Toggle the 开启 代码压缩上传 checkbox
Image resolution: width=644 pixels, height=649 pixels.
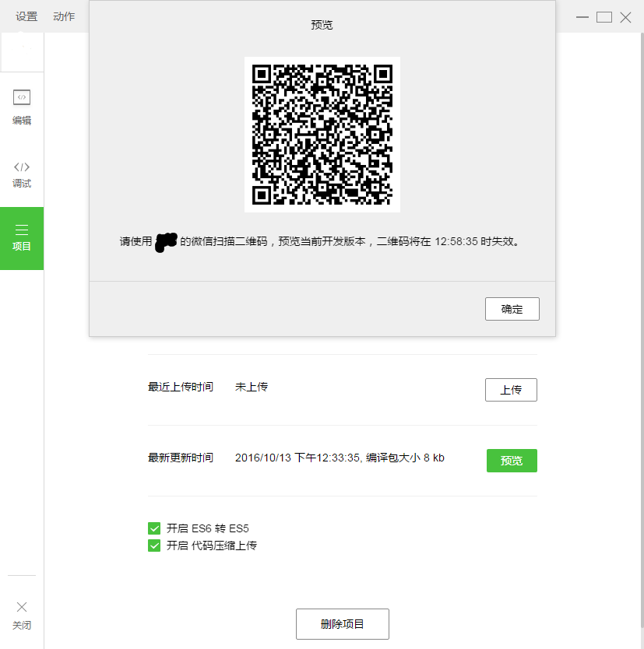(x=154, y=546)
